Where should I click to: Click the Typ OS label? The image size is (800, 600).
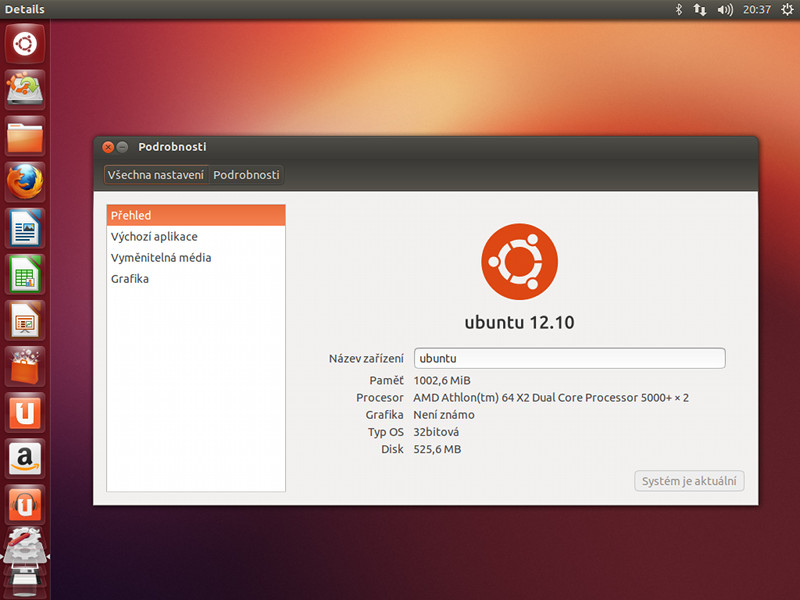tap(386, 432)
